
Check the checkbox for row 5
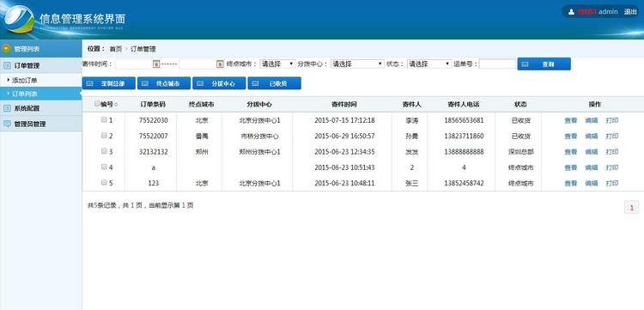[104, 183]
